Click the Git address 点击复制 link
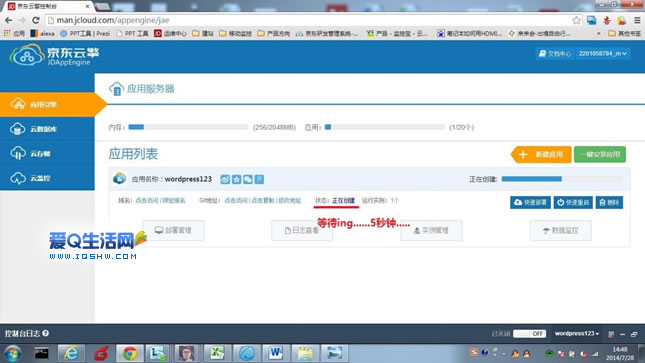 coord(262,200)
